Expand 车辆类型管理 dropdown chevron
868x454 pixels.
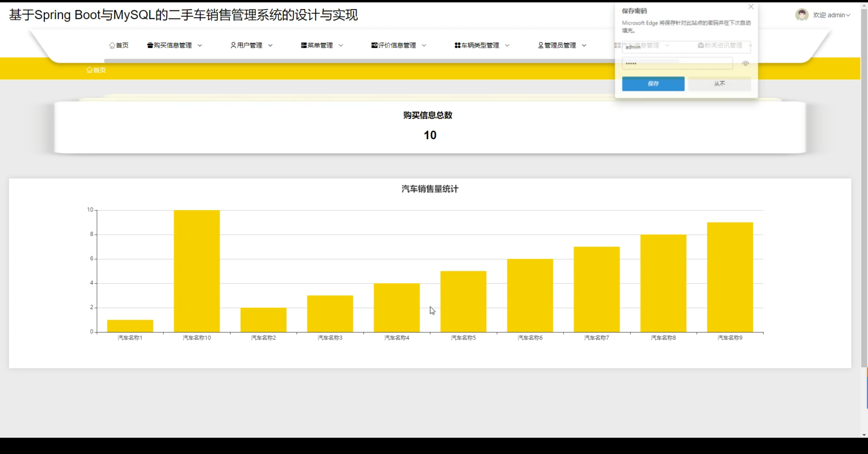(507, 45)
